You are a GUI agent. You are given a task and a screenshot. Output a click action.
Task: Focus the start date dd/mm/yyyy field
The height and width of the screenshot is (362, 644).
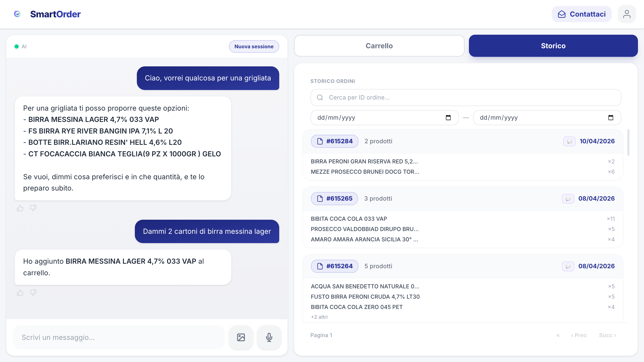click(x=384, y=118)
